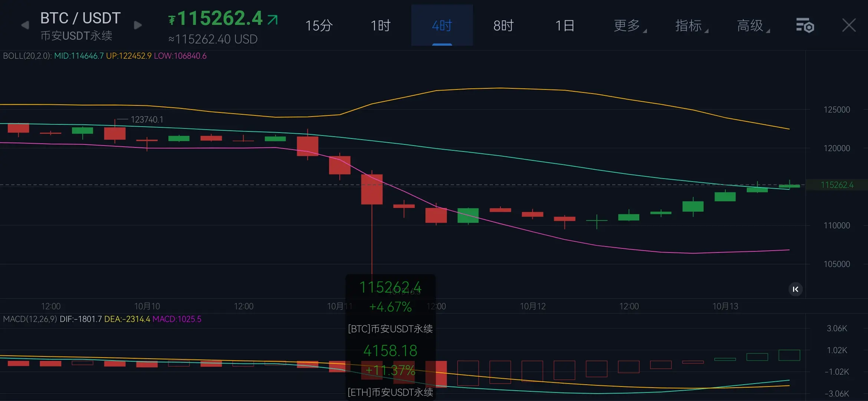Open the chart settings icon
This screenshot has height=401, width=868.
805,26
